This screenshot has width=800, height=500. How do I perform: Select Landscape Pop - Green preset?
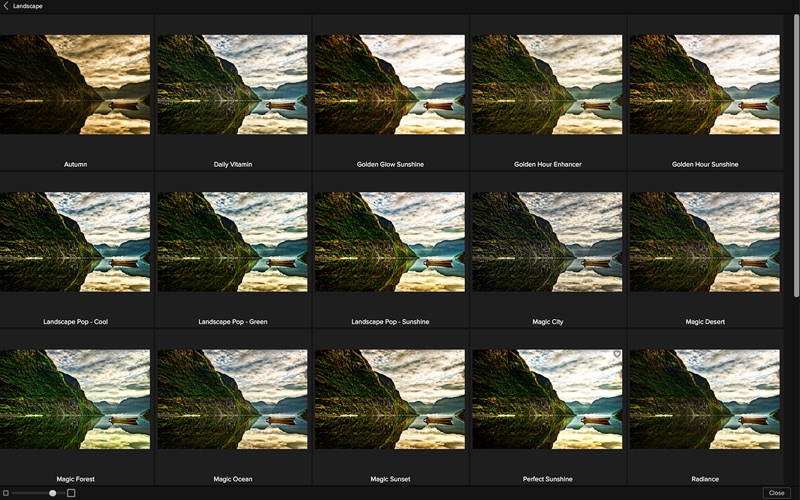pyautogui.click(x=233, y=242)
